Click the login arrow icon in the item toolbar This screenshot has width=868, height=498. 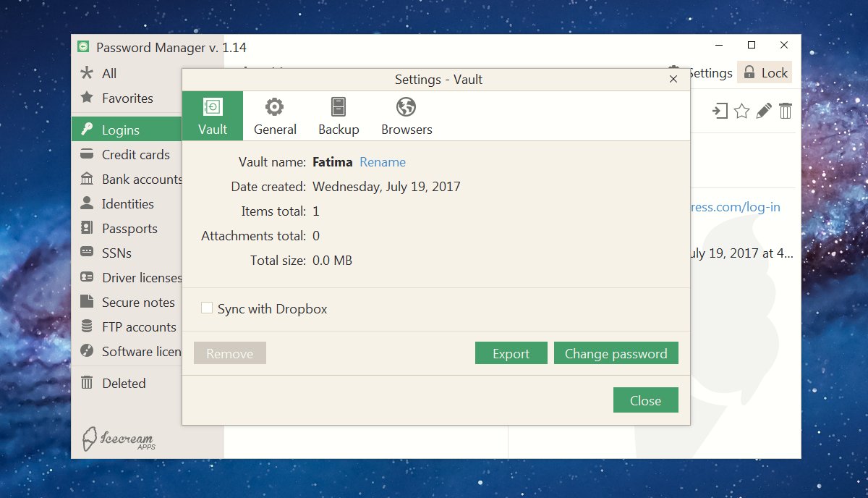click(x=719, y=111)
